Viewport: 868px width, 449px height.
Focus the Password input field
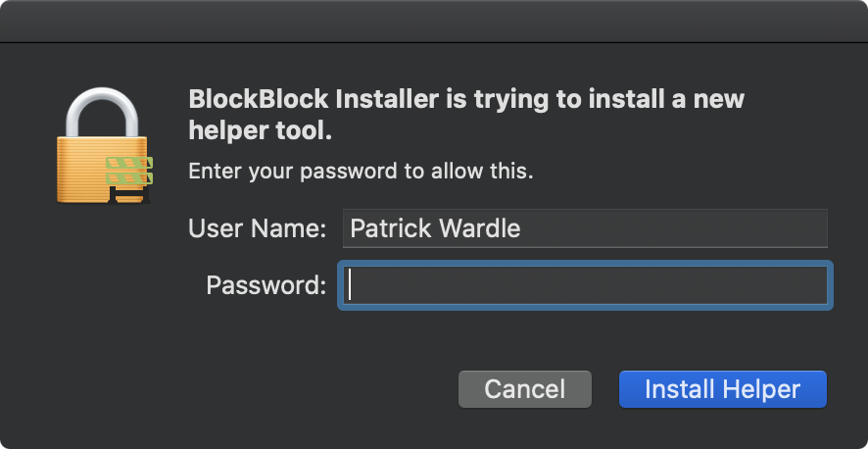tap(585, 285)
